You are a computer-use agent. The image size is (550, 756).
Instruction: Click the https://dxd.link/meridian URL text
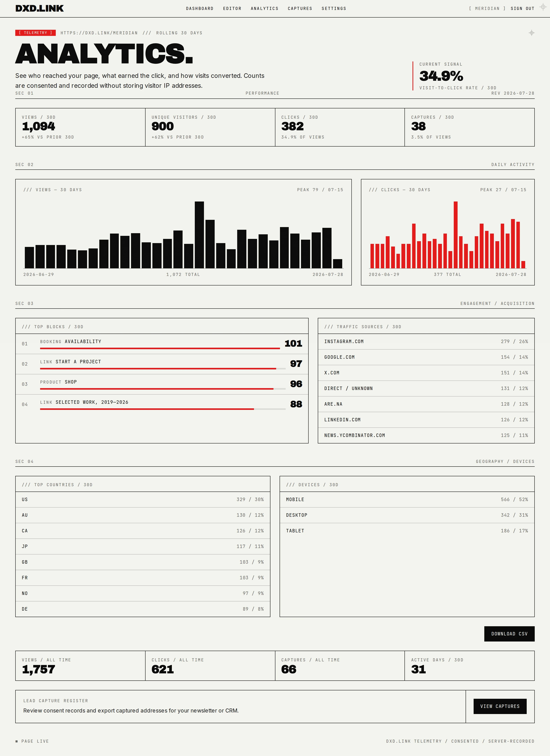pyautogui.click(x=99, y=33)
